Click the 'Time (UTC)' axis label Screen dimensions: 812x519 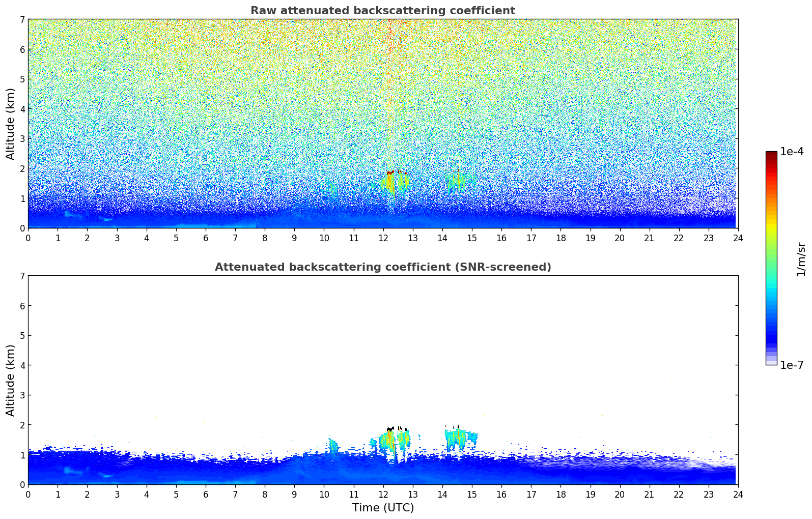coord(383,508)
